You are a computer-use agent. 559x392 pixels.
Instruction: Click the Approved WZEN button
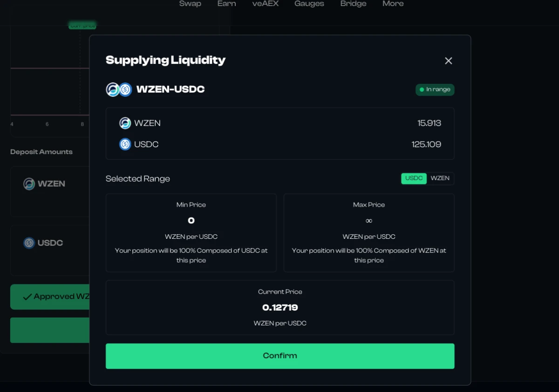click(x=50, y=297)
